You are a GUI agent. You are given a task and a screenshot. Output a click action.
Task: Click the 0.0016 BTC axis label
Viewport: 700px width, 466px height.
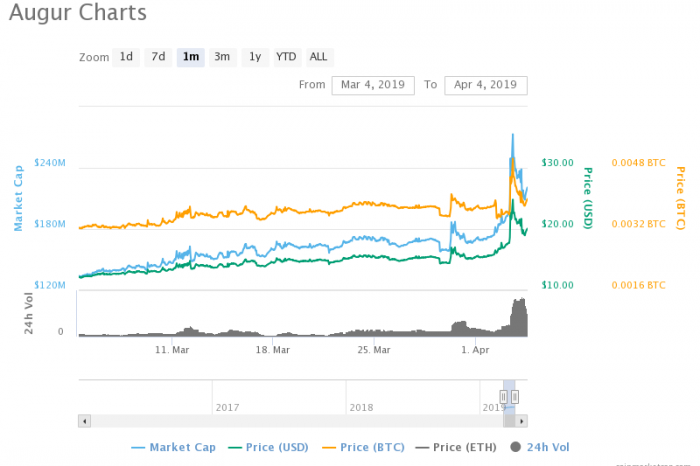(638, 285)
